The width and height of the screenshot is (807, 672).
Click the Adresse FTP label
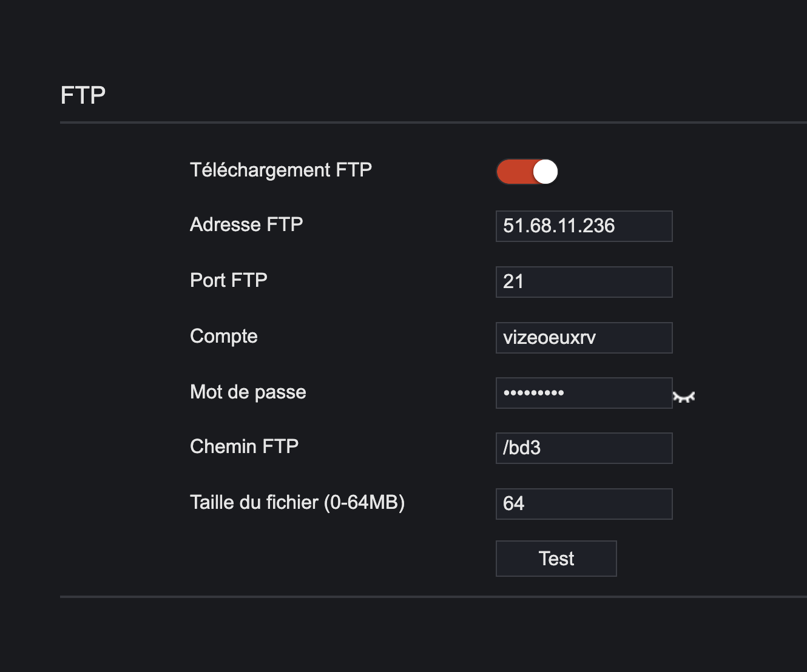tap(246, 224)
